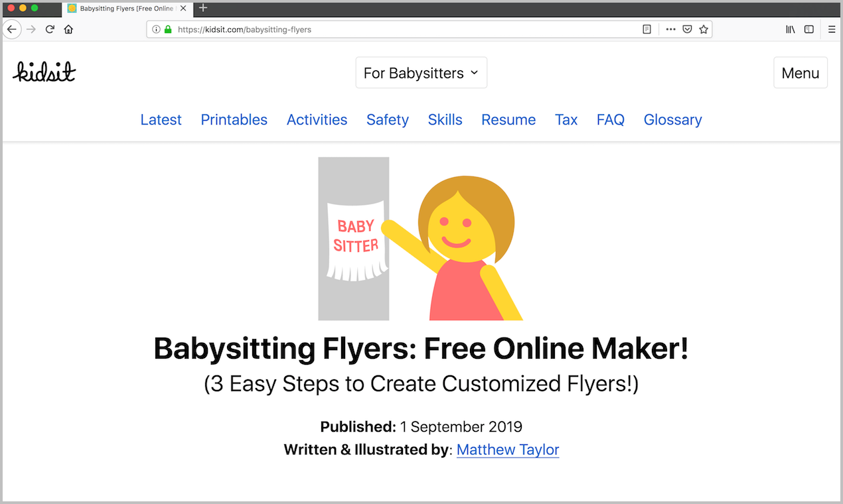Screen dimensions: 843x504
Task: Click the kidsit logo
Action: pos(44,72)
